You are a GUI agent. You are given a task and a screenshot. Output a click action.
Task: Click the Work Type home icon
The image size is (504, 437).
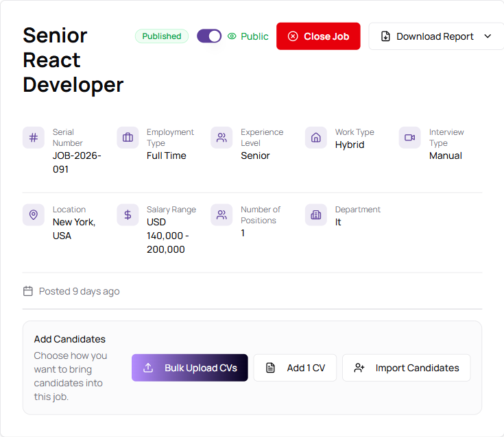tap(316, 138)
